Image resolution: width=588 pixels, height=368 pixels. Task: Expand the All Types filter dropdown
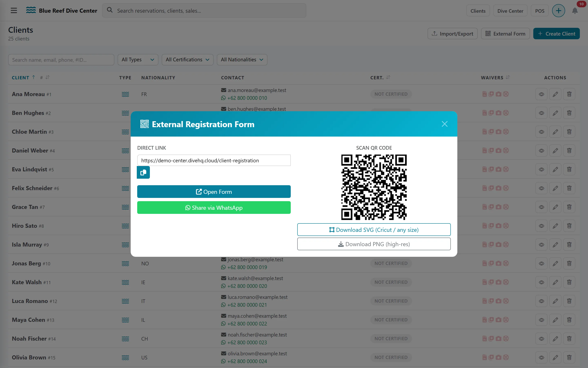click(138, 60)
